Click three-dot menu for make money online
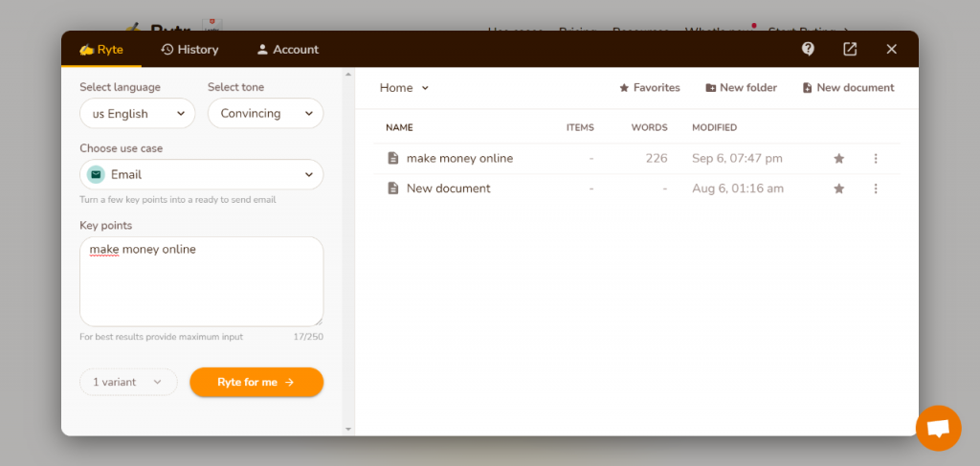Image resolution: width=980 pixels, height=466 pixels. point(875,159)
